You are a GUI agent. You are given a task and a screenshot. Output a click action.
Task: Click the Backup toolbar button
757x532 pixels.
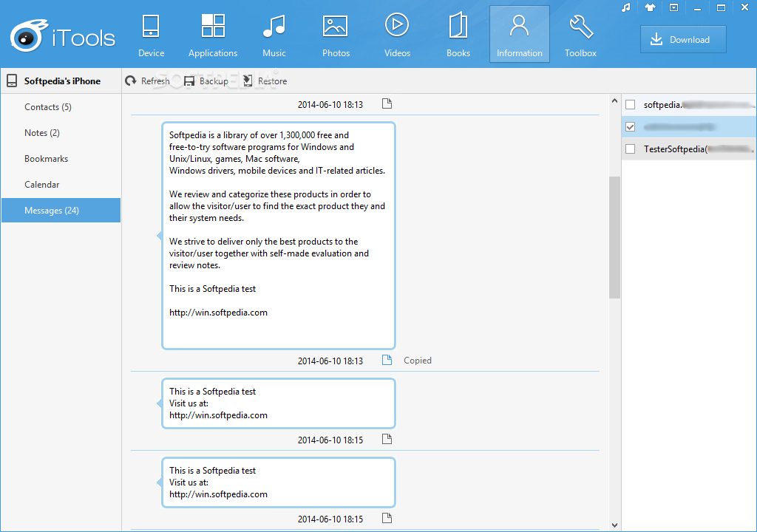pos(206,81)
